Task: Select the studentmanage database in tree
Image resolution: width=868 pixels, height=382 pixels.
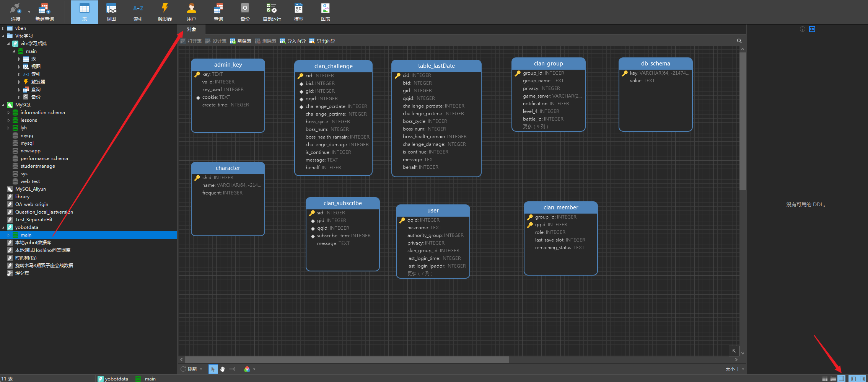Action: click(38, 166)
